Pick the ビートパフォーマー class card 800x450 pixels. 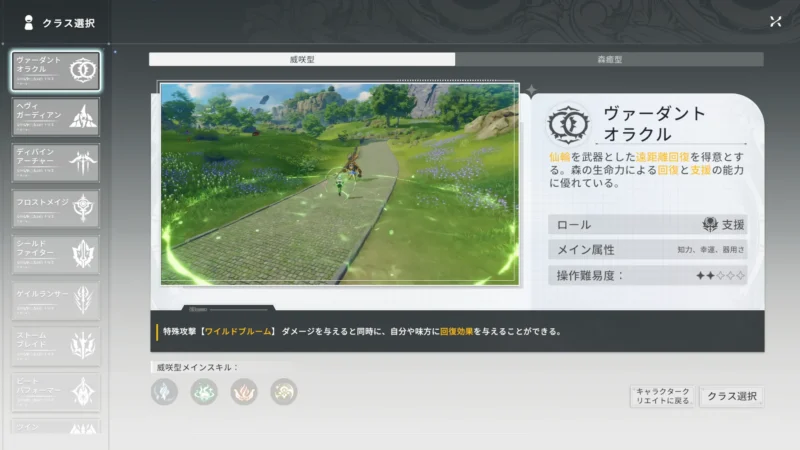pyautogui.click(x=56, y=392)
